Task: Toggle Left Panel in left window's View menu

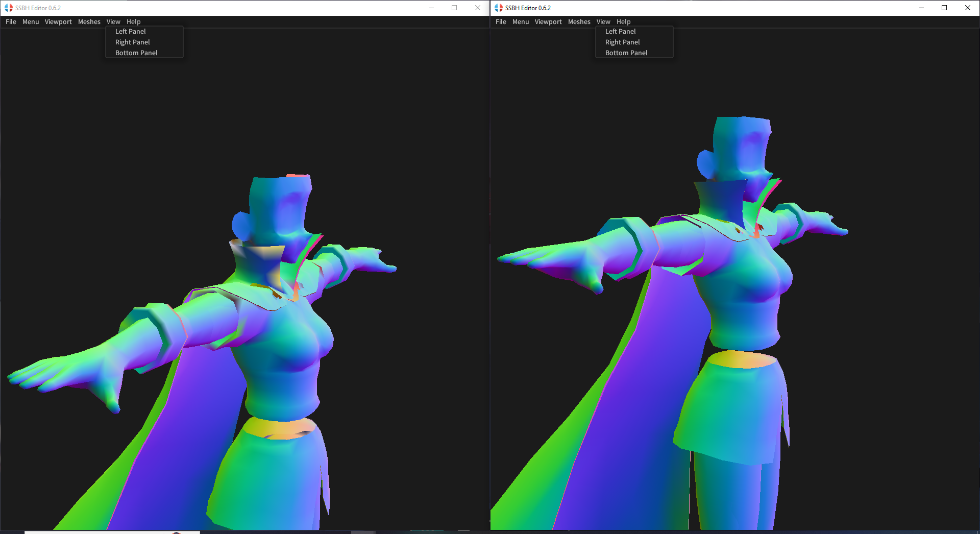Action: click(131, 31)
